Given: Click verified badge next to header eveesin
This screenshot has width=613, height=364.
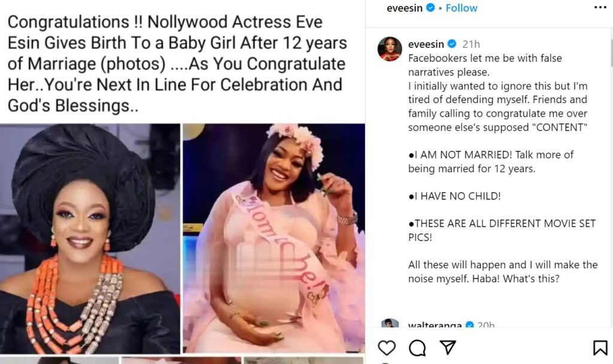Looking at the screenshot, I should [x=432, y=8].
